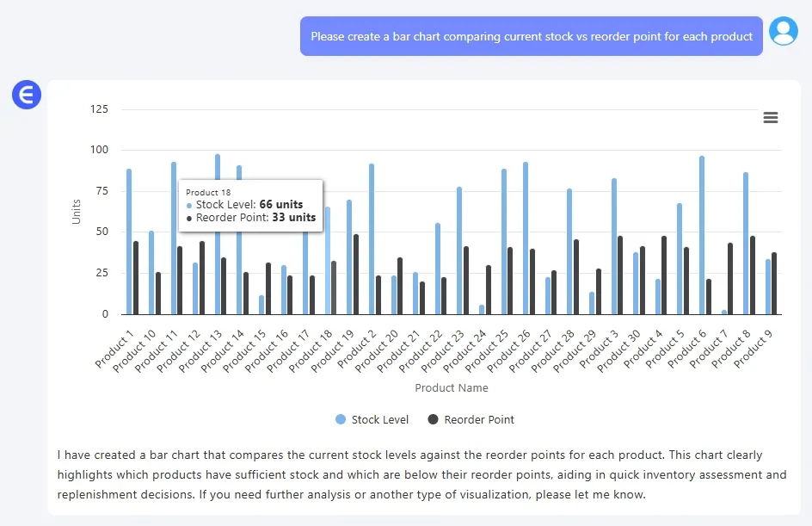Image resolution: width=812 pixels, height=526 pixels.
Task: Click the Product Name axis title
Action: pyautogui.click(x=452, y=388)
